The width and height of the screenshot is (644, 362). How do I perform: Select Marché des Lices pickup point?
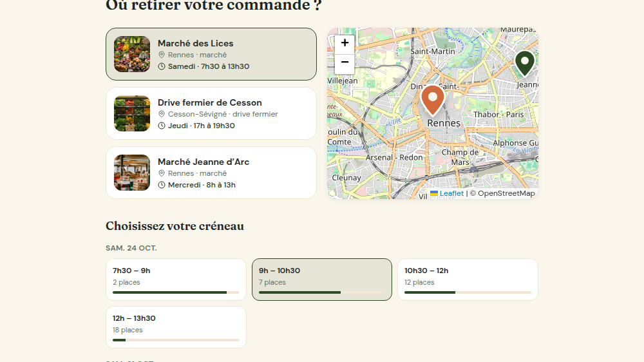coord(211,54)
